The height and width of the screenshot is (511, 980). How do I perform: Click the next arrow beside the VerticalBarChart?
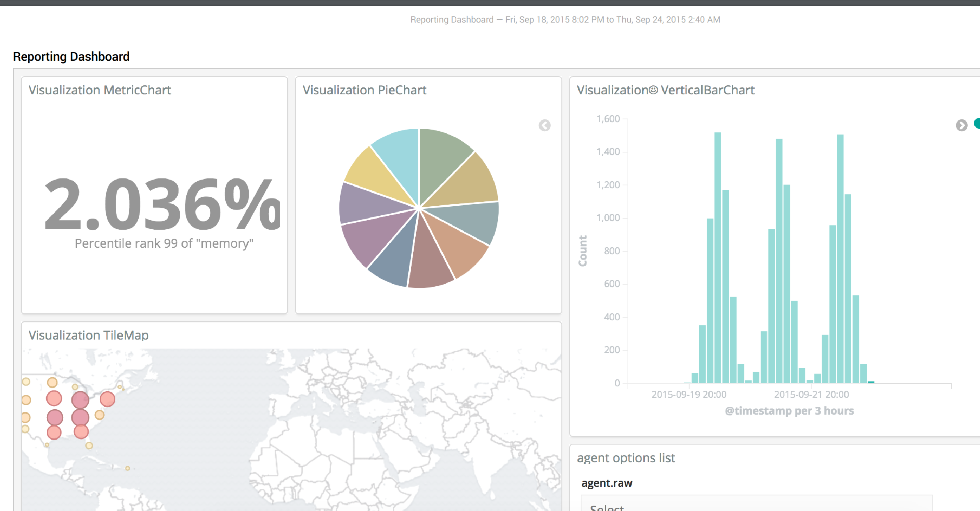click(962, 126)
